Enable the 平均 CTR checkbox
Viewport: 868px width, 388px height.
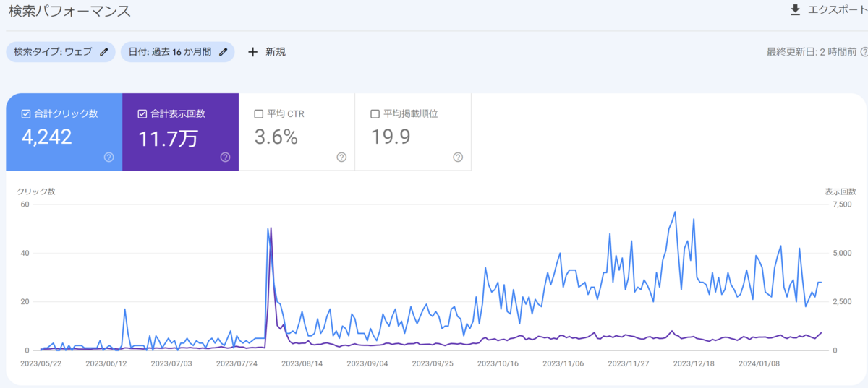(x=259, y=113)
